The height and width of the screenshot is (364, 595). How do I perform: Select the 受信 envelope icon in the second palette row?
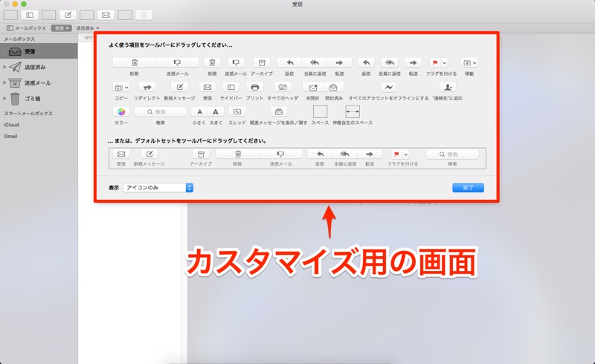pyautogui.click(x=208, y=87)
